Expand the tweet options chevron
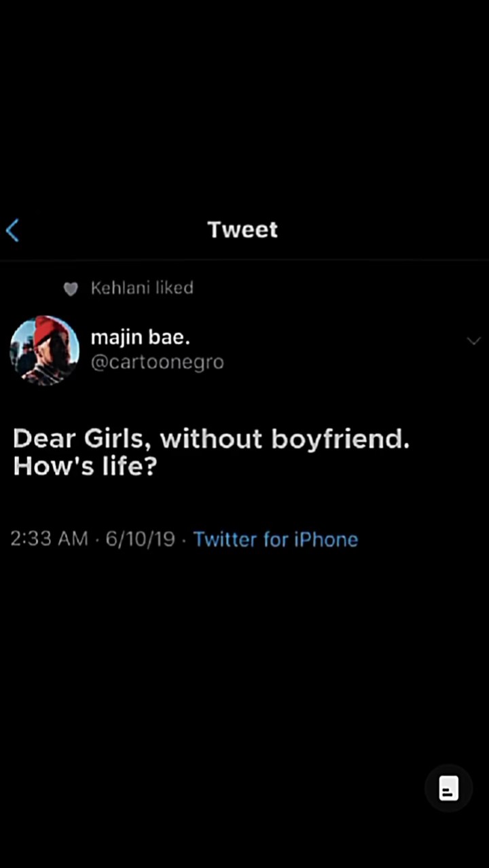Screen dimensions: 489x868 (474, 341)
